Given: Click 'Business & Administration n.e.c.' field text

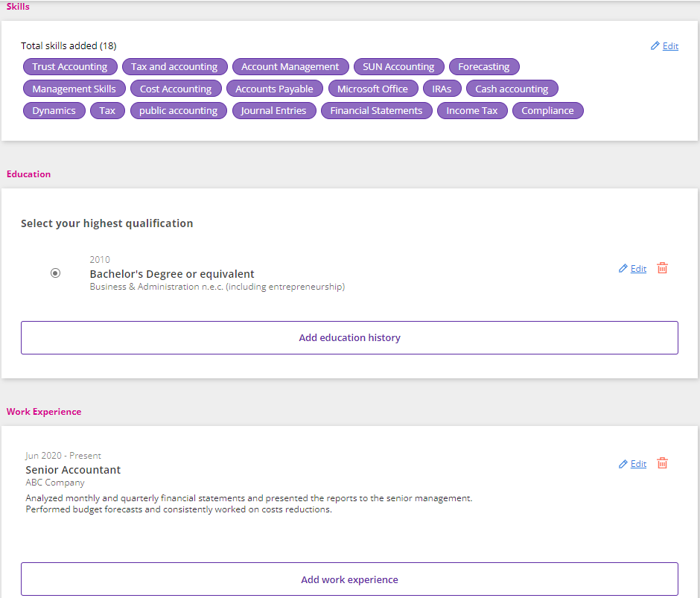Looking at the screenshot, I should 217,287.
